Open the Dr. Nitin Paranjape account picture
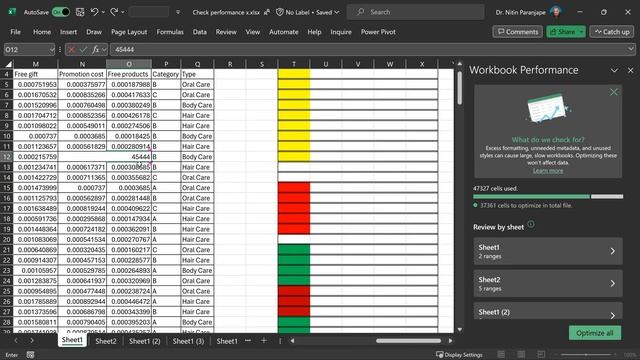This screenshot has height=360, width=640. pyautogui.click(x=556, y=12)
